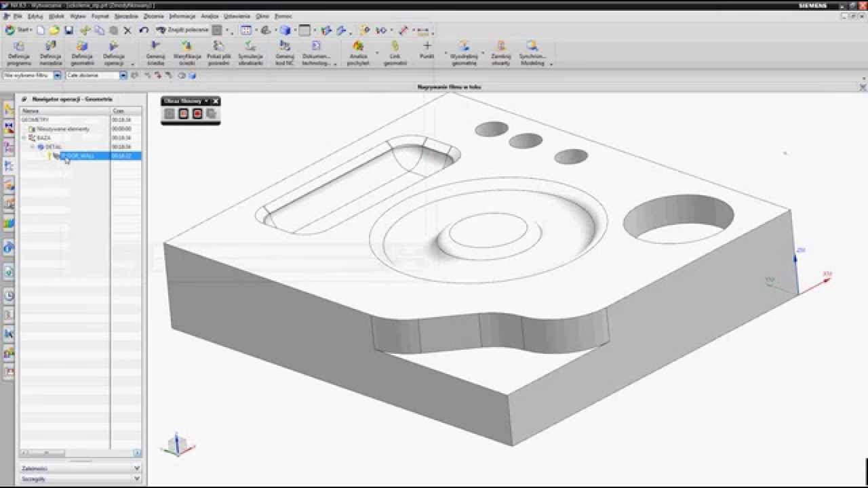Start Symulacja obrabiarki
Image resolution: width=868 pixels, height=488 pixels.
pos(250,53)
